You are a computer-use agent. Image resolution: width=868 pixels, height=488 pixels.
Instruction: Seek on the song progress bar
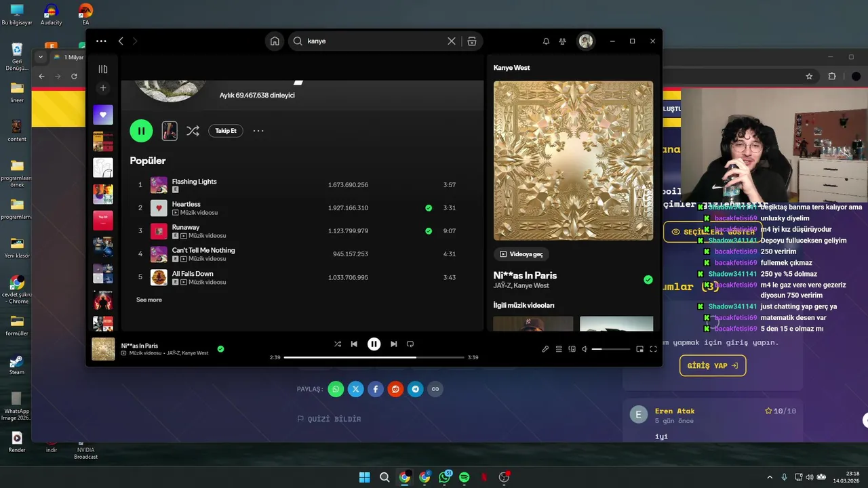(374, 357)
